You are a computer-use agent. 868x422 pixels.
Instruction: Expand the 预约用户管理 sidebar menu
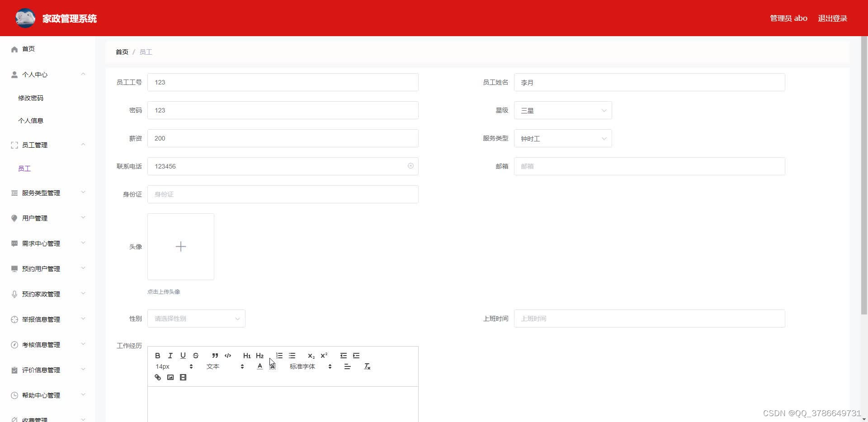point(47,269)
